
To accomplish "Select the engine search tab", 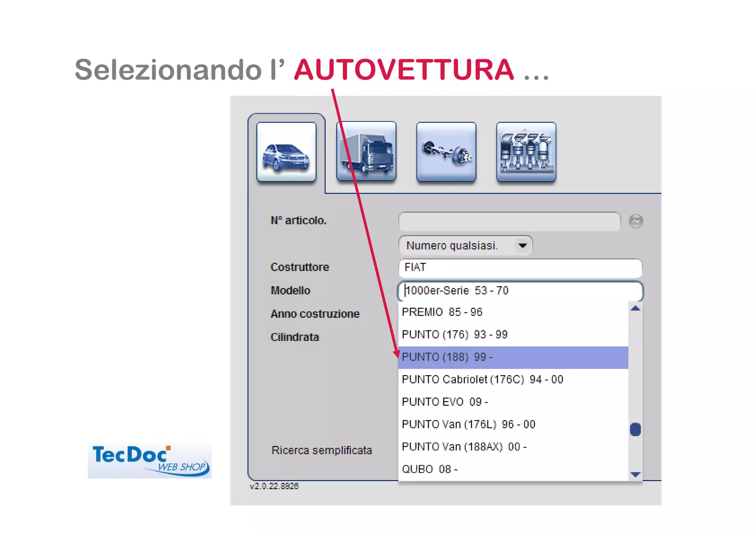I will pyautogui.click(x=526, y=152).
